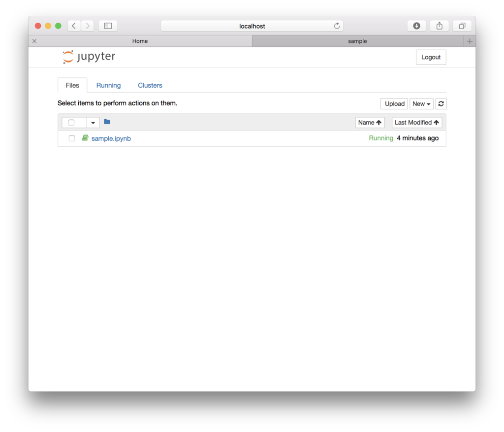Switch to the Running tab
The image size is (504, 432).
tap(108, 85)
